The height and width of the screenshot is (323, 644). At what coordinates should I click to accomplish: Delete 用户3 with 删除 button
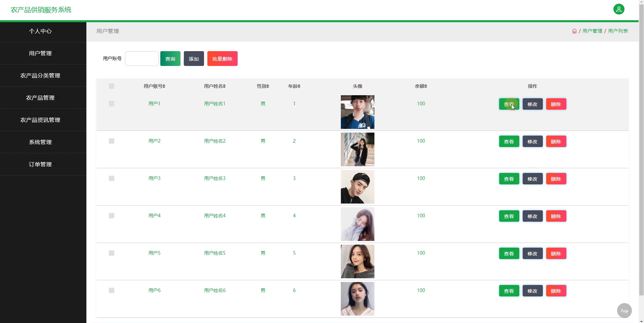coord(556,179)
